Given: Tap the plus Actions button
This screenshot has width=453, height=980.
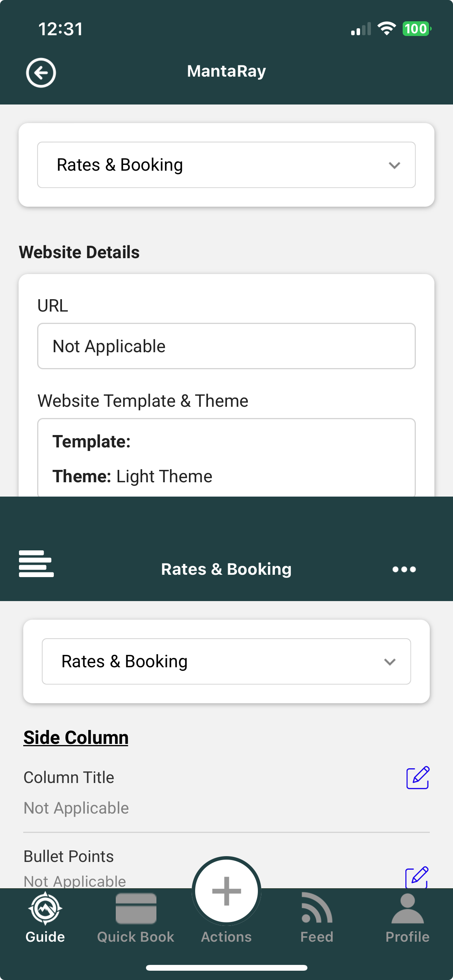Looking at the screenshot, I should point(226,891).
